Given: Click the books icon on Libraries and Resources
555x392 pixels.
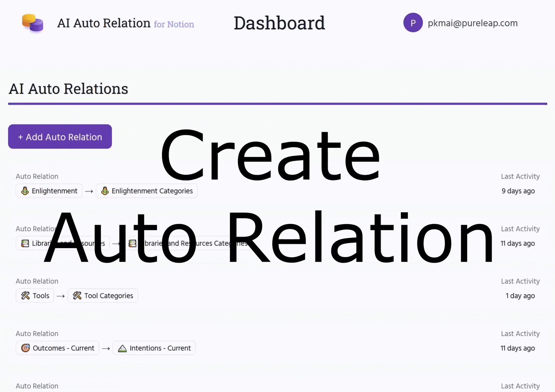Looking at the screenshot, I should point(25,243).
